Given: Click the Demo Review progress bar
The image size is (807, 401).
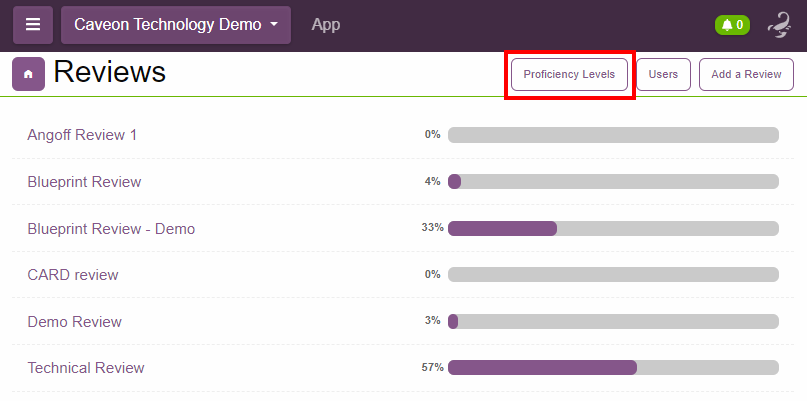Looking at the screenshot, I should click(x=613, y=322).
